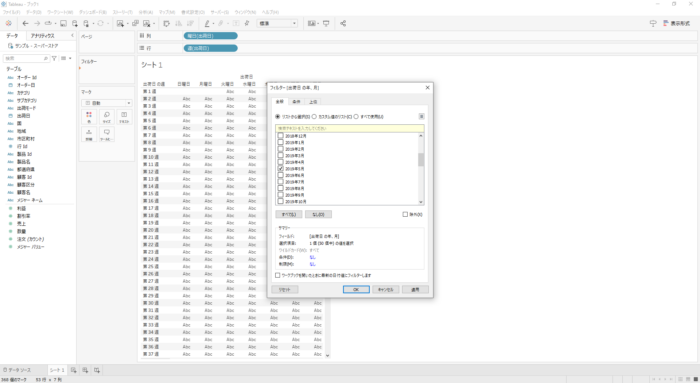Open the filter dialog list options menu icon
The width and height of the screenshot is (700, 383).
coord(421,117)
